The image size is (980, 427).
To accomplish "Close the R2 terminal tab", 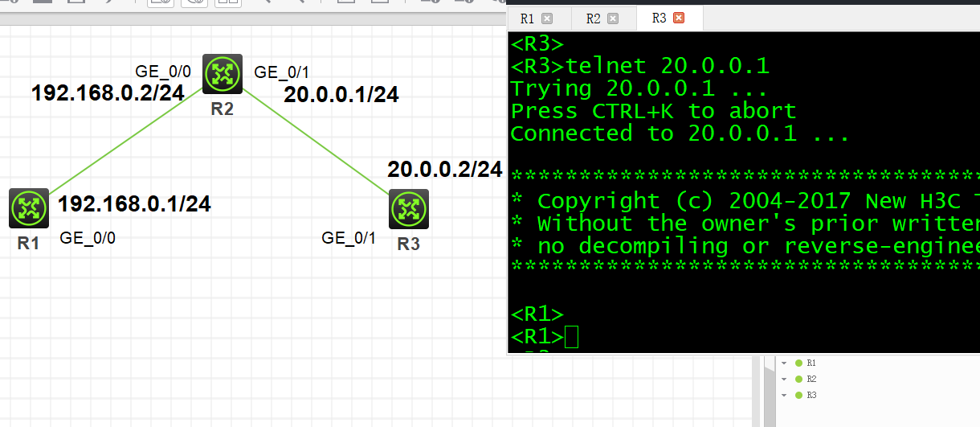I will [613, 18].
